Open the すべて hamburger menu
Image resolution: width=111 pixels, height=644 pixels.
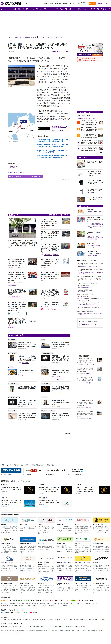(3, 9)
